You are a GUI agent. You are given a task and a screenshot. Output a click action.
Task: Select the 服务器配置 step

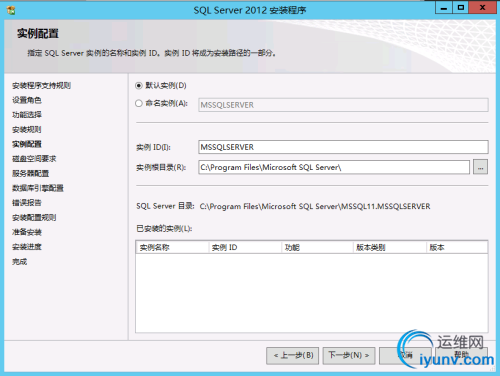tap(30, 173)
